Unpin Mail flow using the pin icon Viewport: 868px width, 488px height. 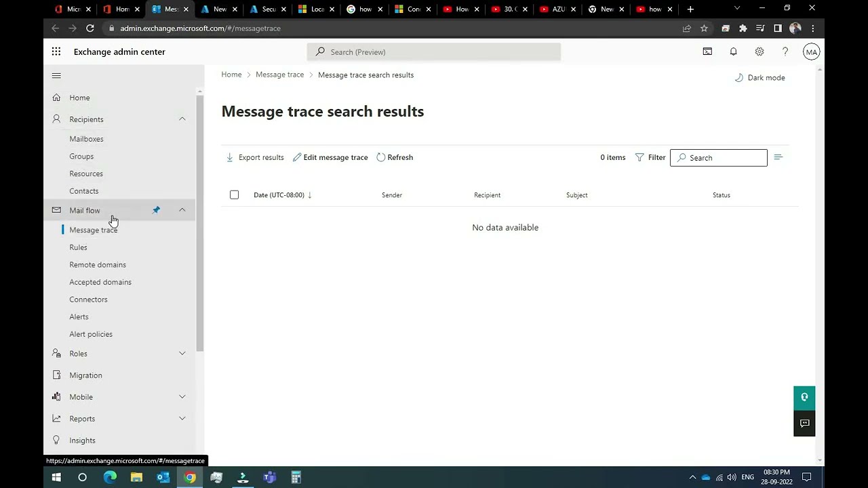pos(156,210)
